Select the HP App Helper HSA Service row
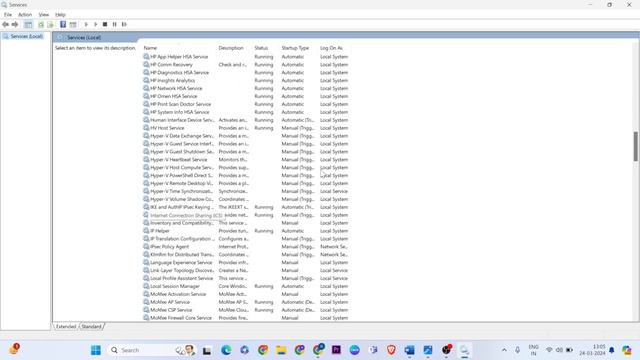This screenshot has width=640, height=360. (247, 57)
